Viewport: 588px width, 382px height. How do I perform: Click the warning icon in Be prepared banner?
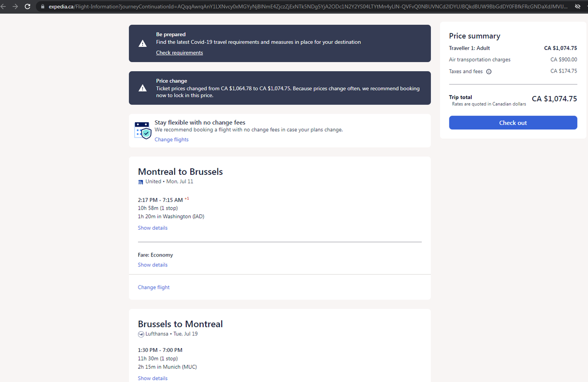[142, 43]
